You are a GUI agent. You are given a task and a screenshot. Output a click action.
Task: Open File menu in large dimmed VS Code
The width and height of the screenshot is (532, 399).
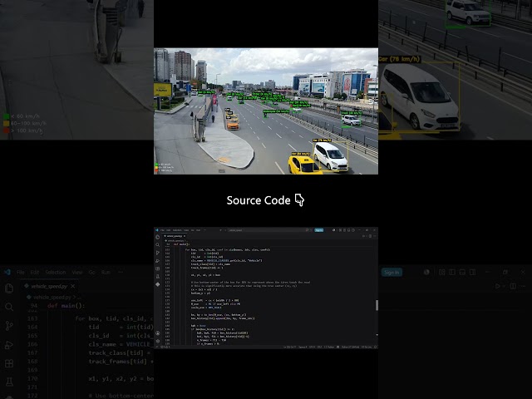coord(20,272)
